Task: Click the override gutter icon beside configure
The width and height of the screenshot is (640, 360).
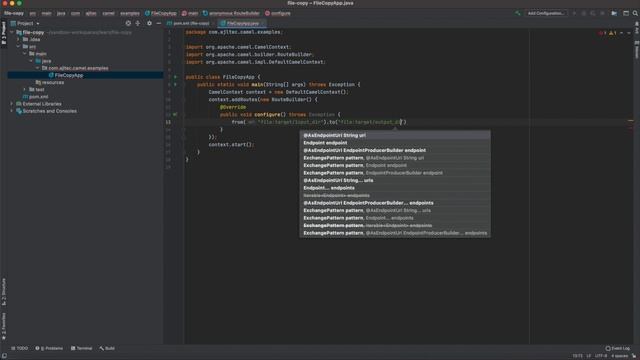Action: 175,115
